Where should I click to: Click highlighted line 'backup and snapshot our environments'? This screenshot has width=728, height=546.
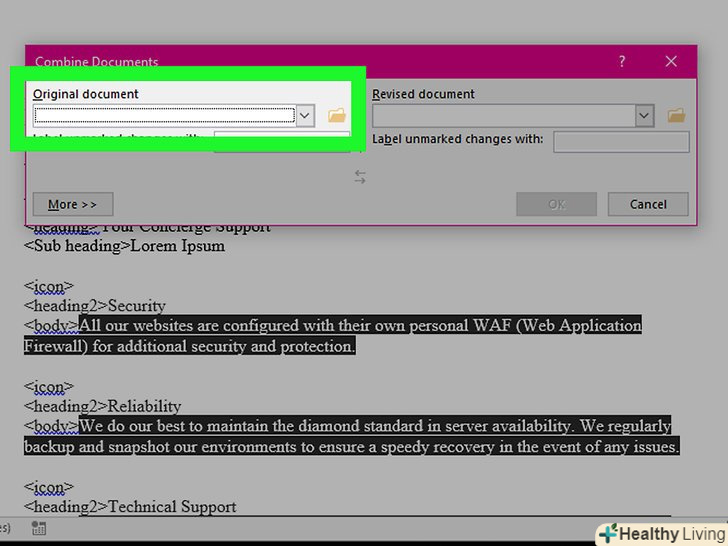coord(351,446)
